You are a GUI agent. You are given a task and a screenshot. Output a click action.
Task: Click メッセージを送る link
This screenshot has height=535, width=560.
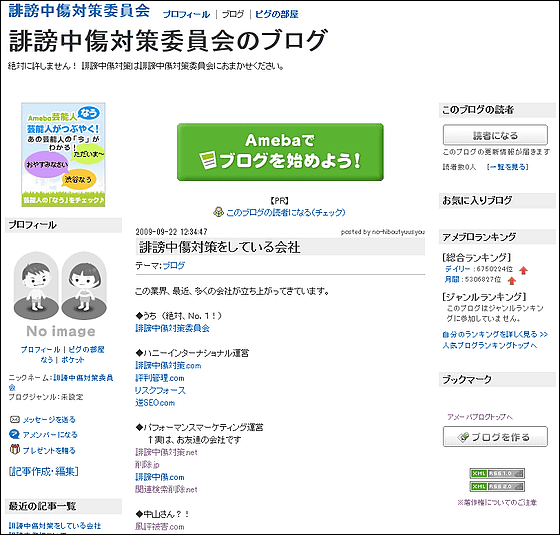[49, 420]
